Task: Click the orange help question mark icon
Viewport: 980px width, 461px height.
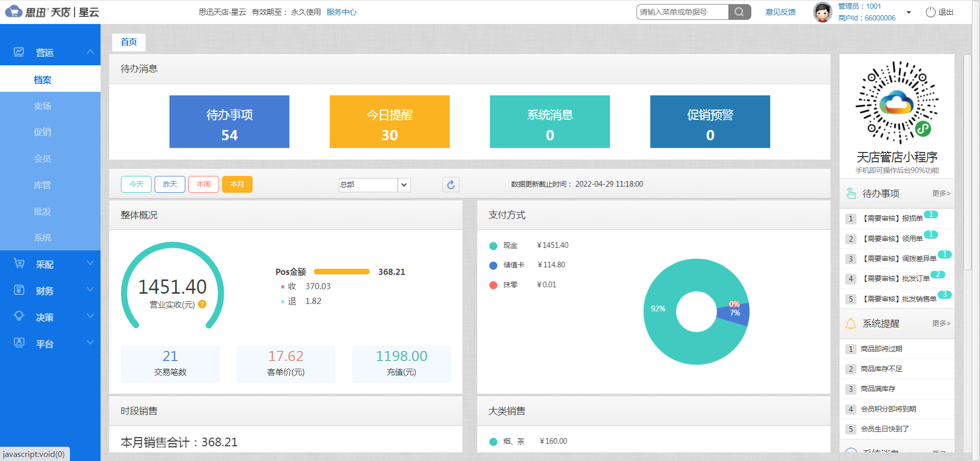Action: (202, 304)
